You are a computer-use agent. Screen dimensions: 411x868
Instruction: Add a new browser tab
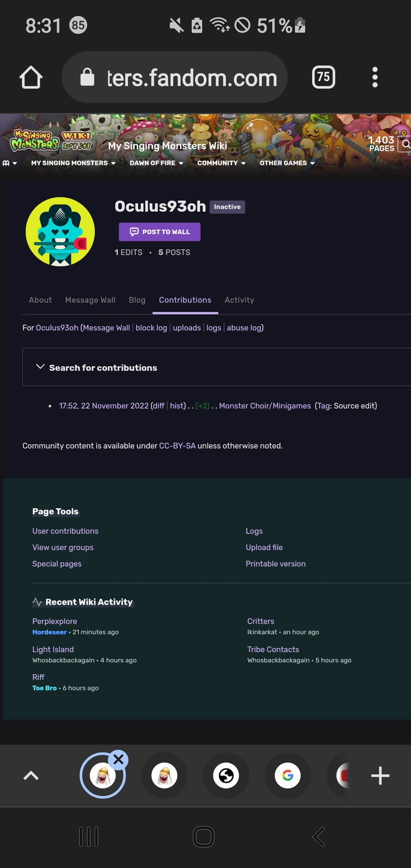(x=380, y=775)
